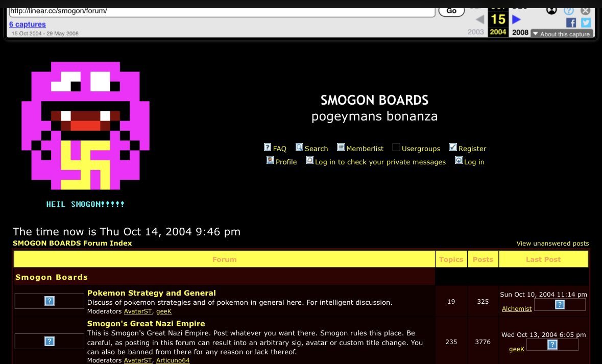Viewport: 602px width, 364px height.
Task: Click the posts count 325
Action: point(483,301)
